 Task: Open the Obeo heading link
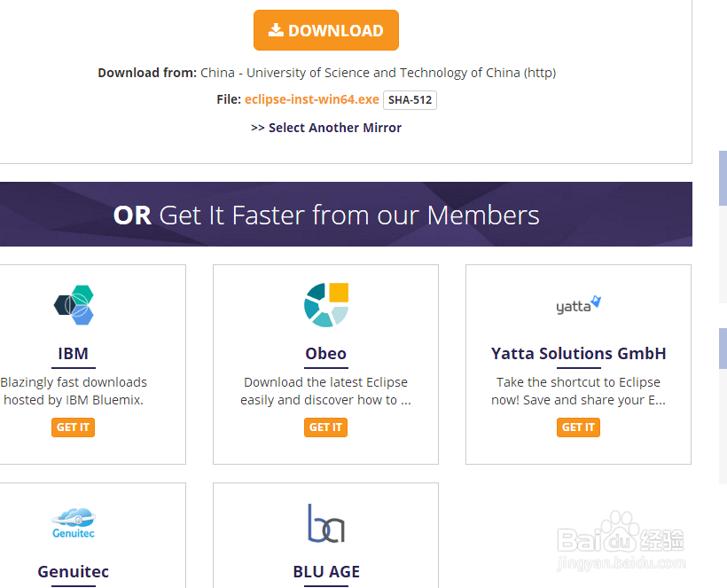325,353
